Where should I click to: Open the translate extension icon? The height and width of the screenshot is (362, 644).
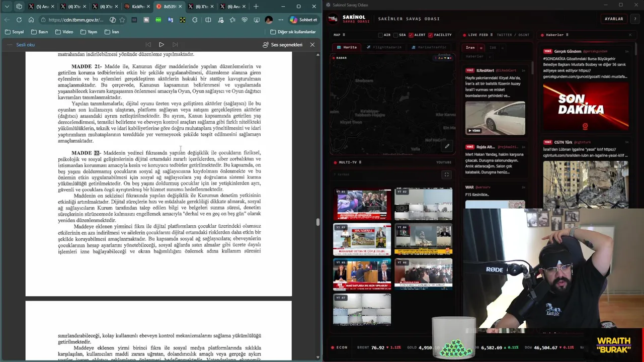170,20
